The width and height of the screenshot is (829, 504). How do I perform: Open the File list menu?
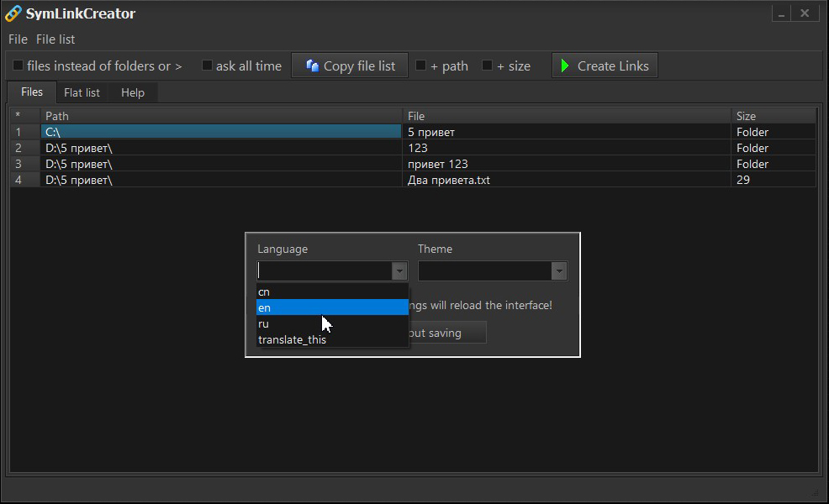pos(55,39)
